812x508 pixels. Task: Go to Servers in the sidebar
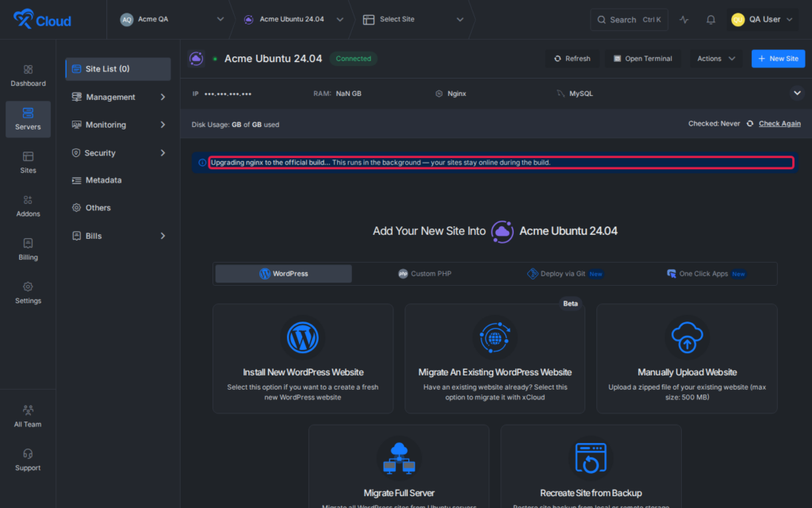(28, 119)
